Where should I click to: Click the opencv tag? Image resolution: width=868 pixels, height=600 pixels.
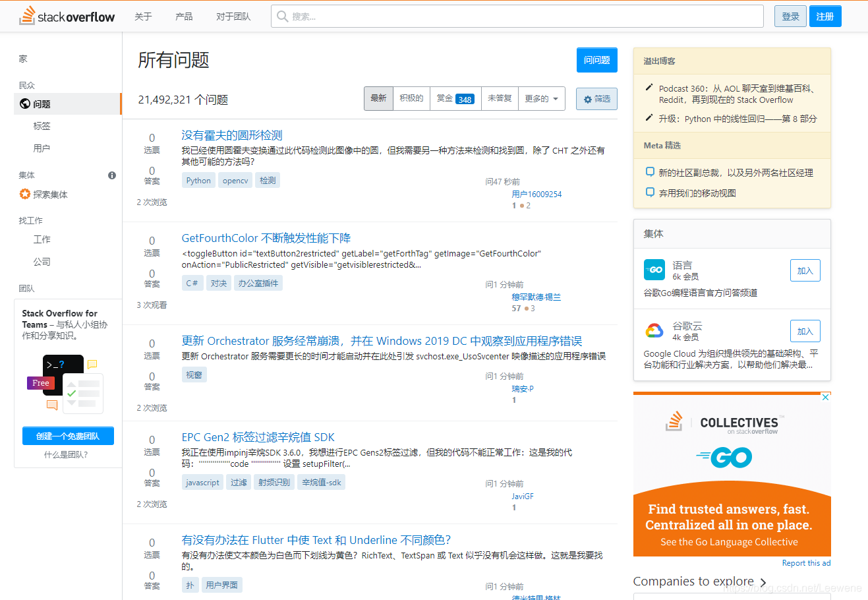coord(235,181)
